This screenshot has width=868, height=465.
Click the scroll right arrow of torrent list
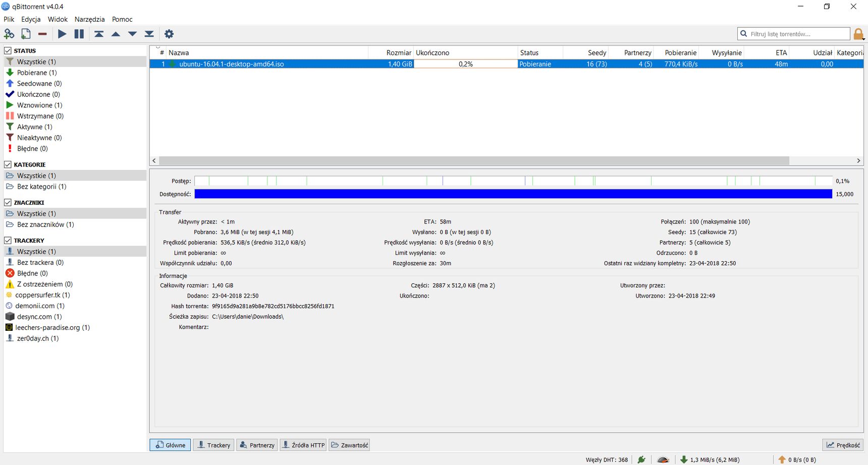[x=858, y=160]
